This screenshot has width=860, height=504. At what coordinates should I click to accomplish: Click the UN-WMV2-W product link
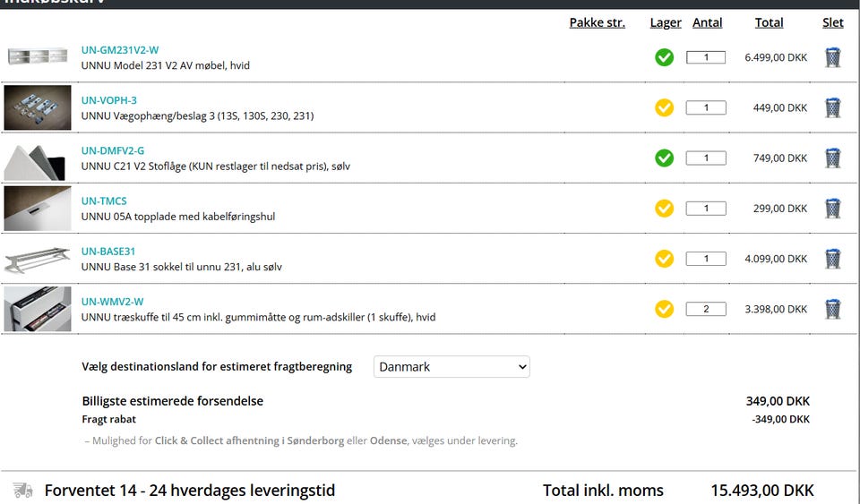click(x=112, y=302)
